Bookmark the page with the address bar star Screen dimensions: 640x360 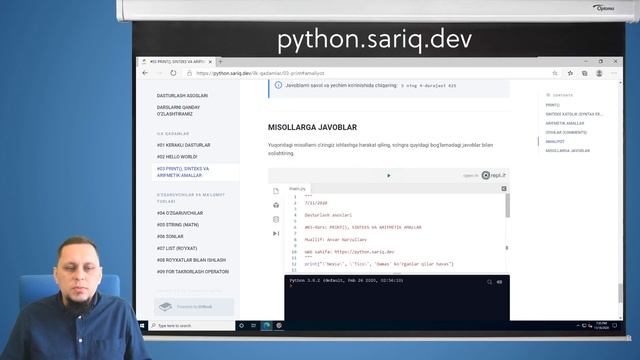click(x=555, y=73)
